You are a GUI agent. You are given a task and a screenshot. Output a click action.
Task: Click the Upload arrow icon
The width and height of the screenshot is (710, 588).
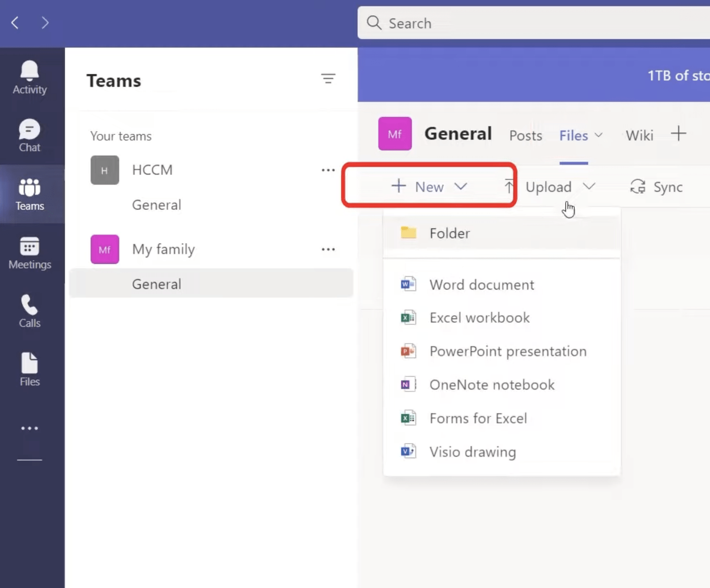pos(509,187)
